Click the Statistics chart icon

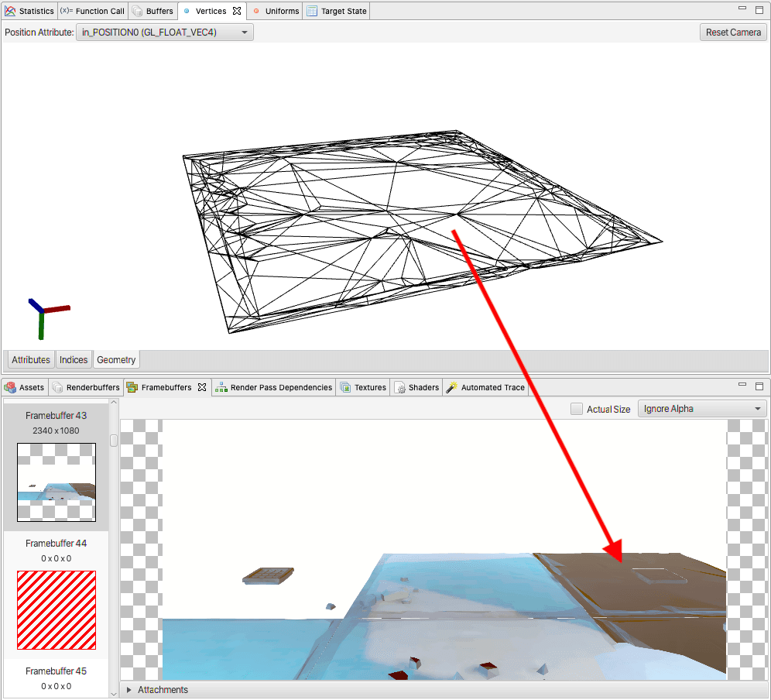tap(10, 11)
